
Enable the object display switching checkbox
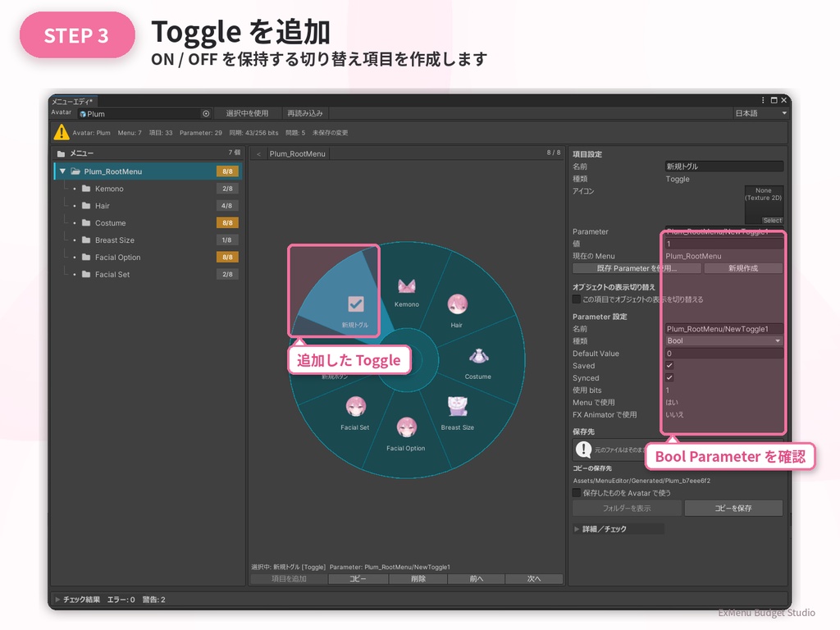(x=577, y=299)
